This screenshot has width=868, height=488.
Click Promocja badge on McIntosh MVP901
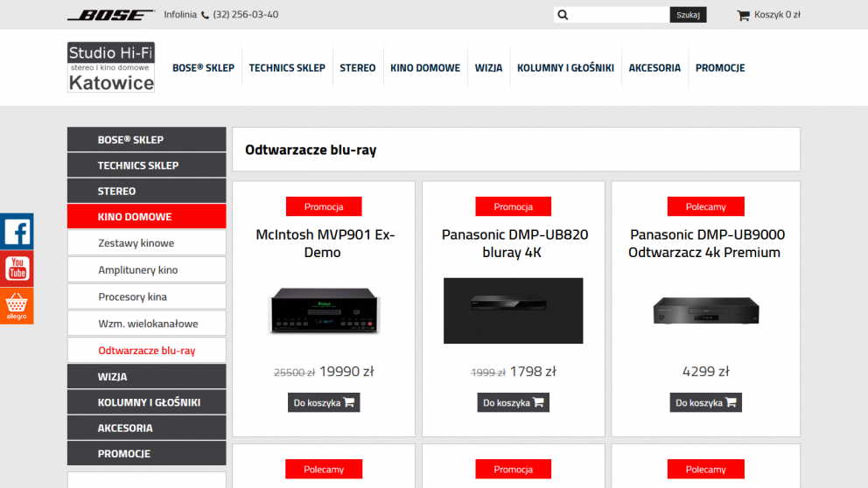click(x=324, y=206)
